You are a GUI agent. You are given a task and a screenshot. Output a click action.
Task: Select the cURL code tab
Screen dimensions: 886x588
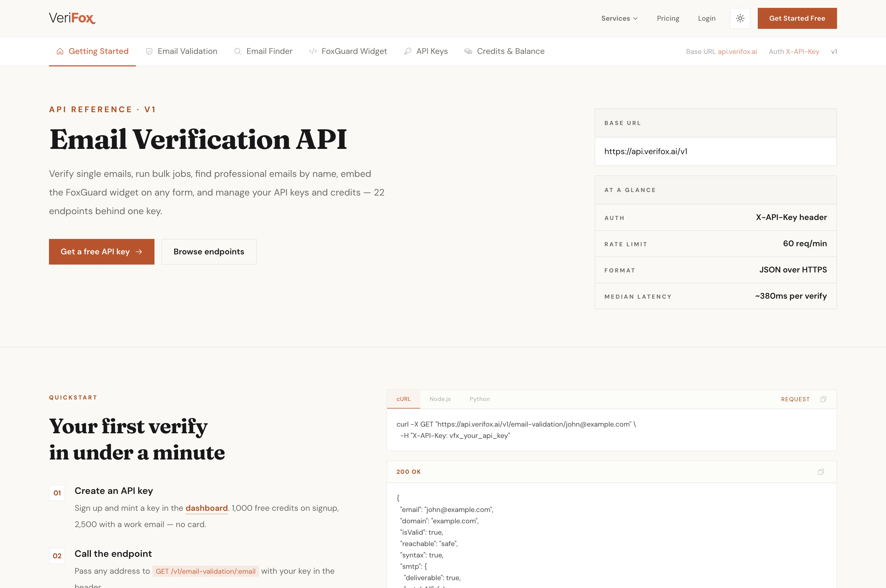tap(403, 399)
